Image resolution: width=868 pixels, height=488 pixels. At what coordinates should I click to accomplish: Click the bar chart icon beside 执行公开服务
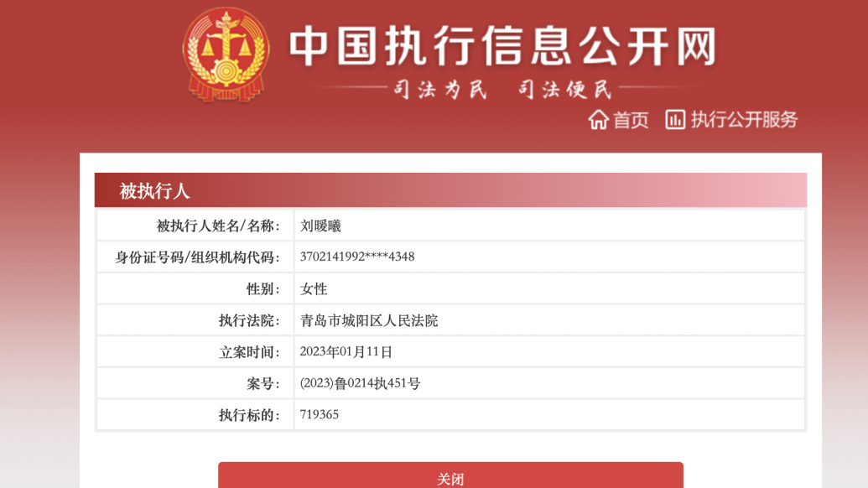(x=675, y=120)
